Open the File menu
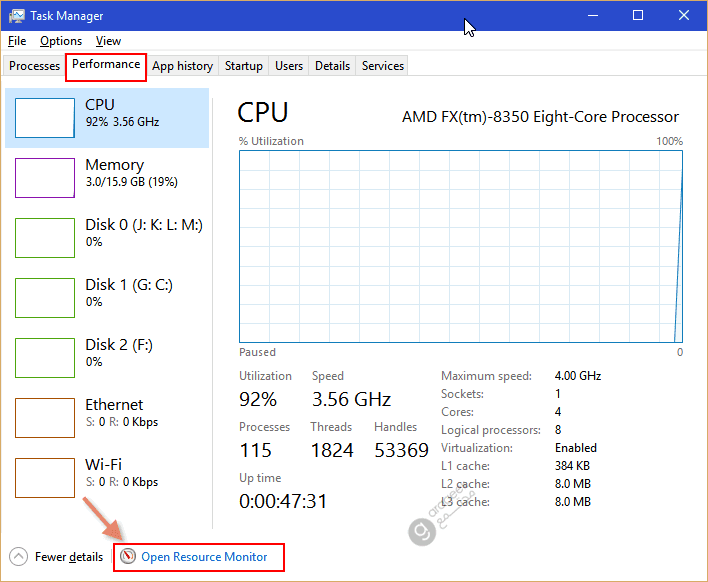The image size is (708, 582). 17,41
